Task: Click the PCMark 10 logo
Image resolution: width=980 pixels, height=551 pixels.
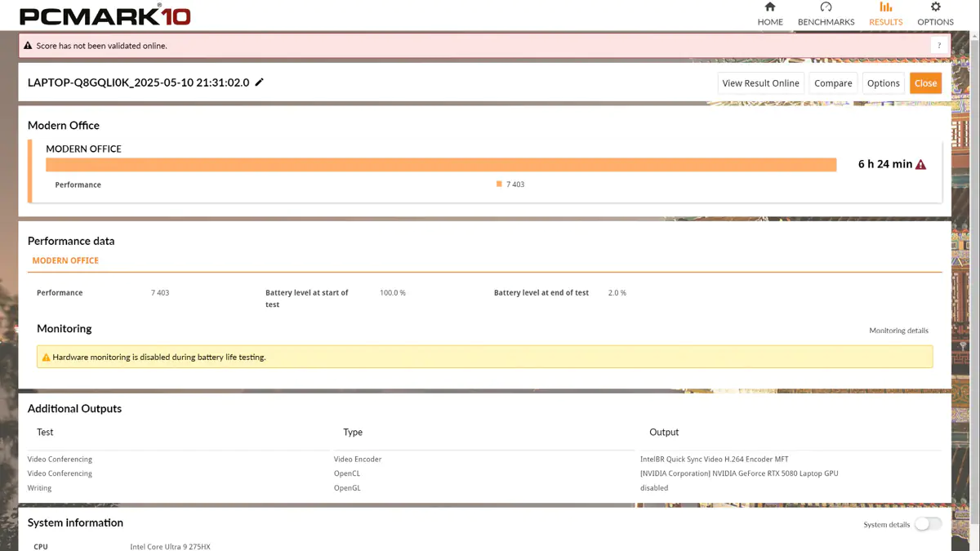Action: (105, 16)
